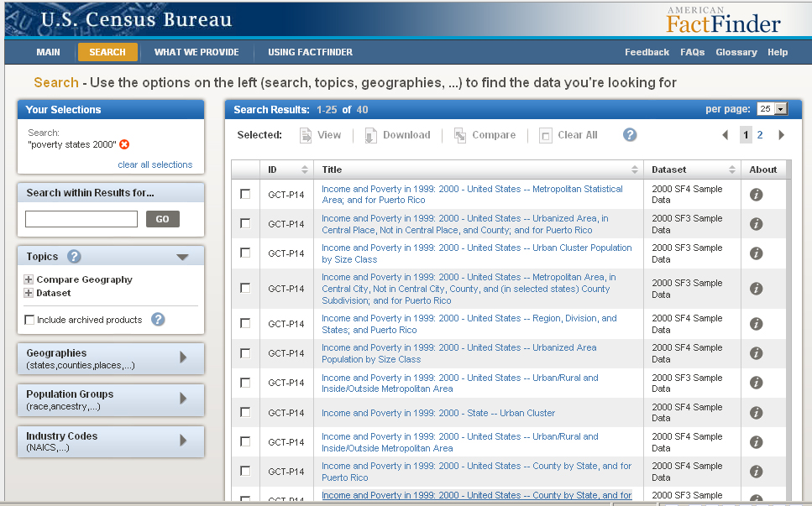This screenshot has width=812, height=506.
Task: Check the State -- Urban Cluster result checkbox
Action: pos(245,412)
